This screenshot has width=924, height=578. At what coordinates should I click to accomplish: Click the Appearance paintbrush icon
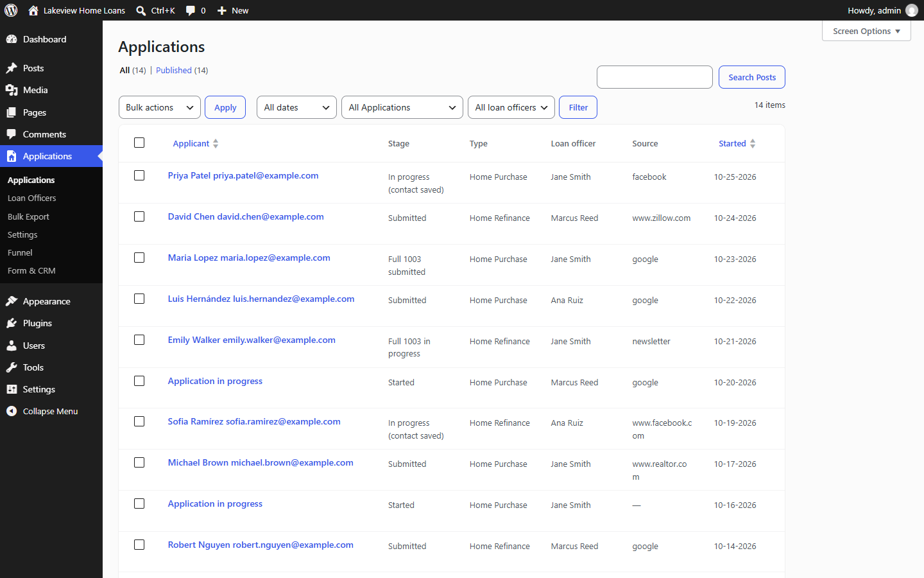click(12, 301)
